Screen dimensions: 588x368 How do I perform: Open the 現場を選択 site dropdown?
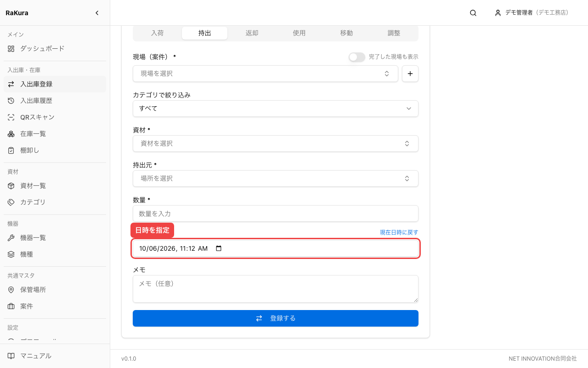click(x=266, y=74)
